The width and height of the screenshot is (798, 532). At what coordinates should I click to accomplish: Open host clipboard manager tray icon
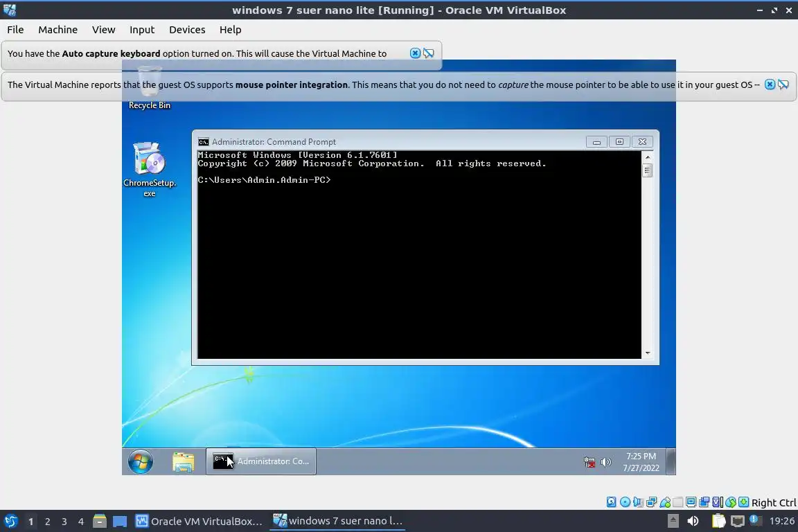pos(718,521)
